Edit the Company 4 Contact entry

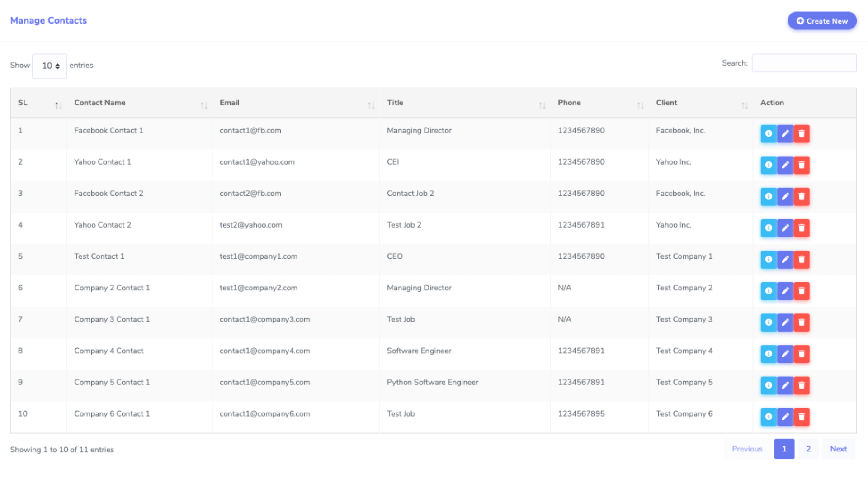(785, 354)
